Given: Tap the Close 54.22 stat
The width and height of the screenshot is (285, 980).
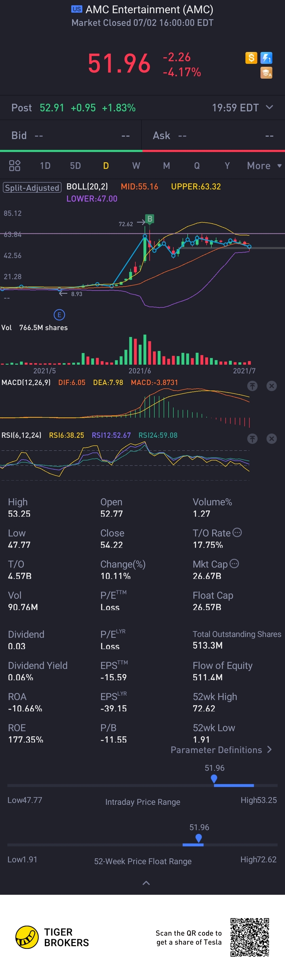Looking at the screenshot, I should 112,539.
